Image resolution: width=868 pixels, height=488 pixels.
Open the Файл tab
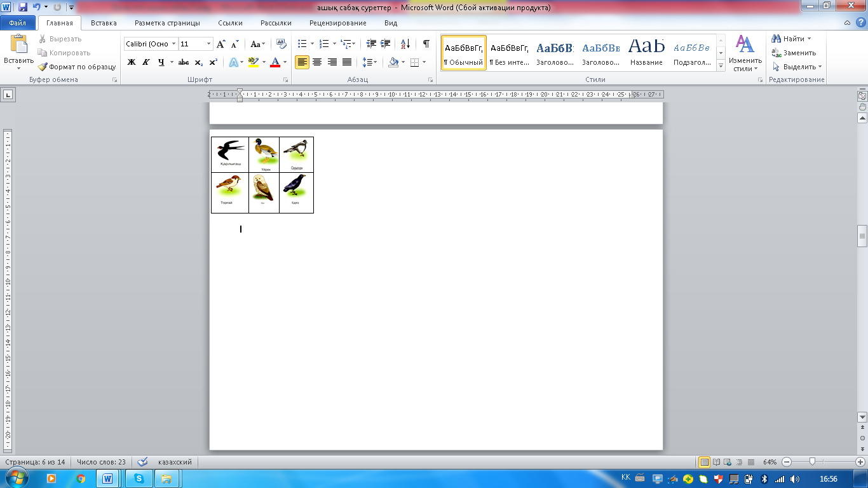click(x=17, y=23)
